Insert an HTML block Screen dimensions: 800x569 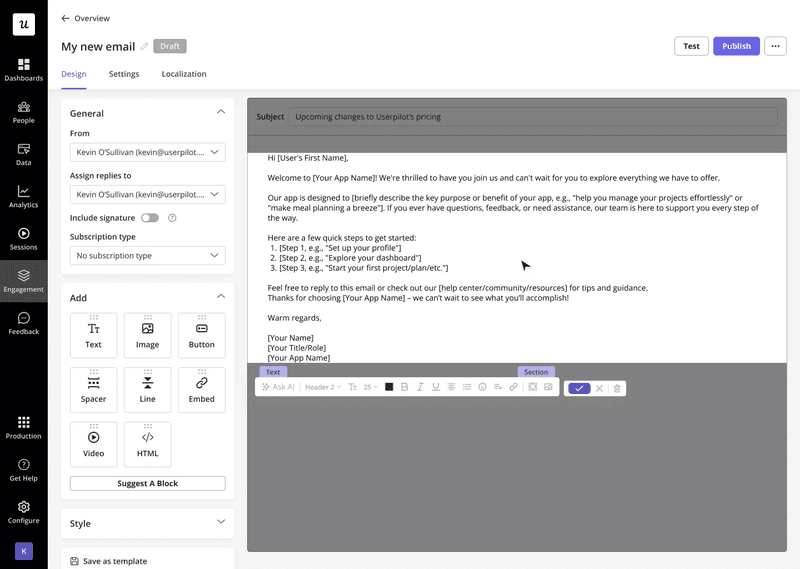coord(147,444)
